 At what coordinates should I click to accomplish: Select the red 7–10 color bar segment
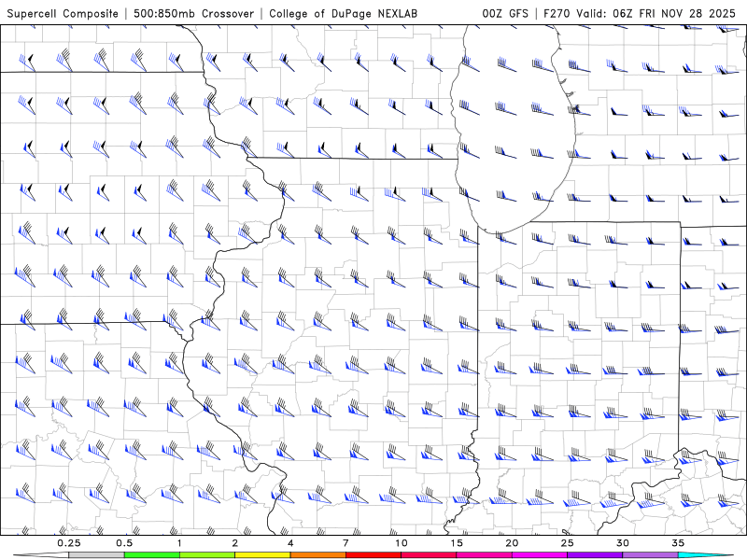click(373, 555)
